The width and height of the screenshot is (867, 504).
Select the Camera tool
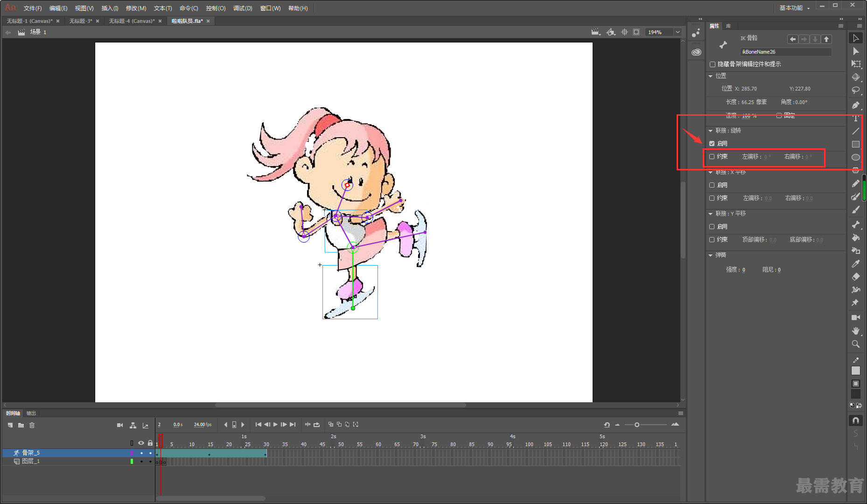point(855,317)
